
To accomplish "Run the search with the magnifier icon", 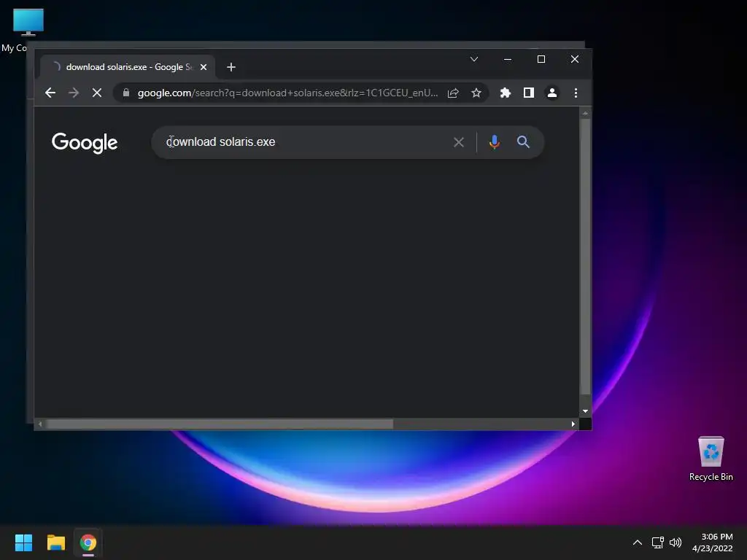I will click(x=523, y=142).
